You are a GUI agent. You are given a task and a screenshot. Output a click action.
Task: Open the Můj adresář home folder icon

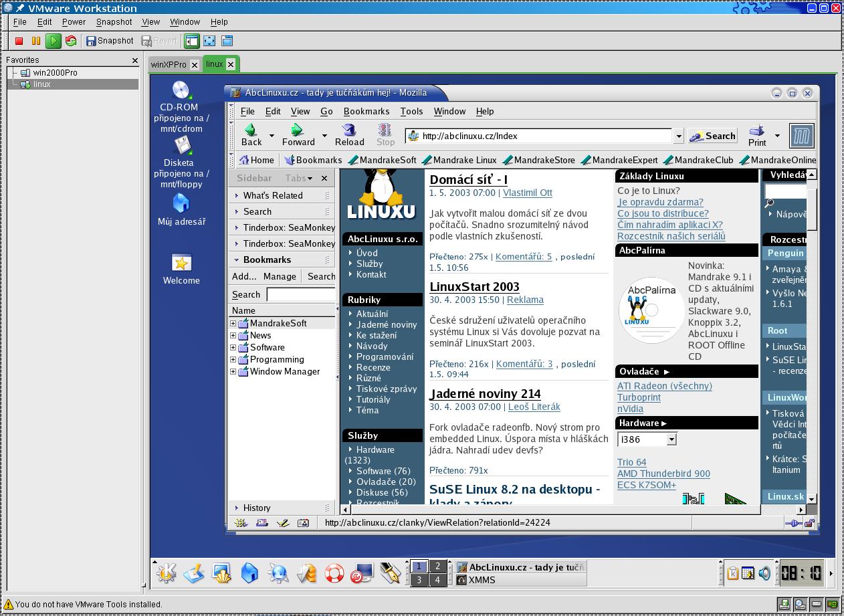click(x=181, y=210)
